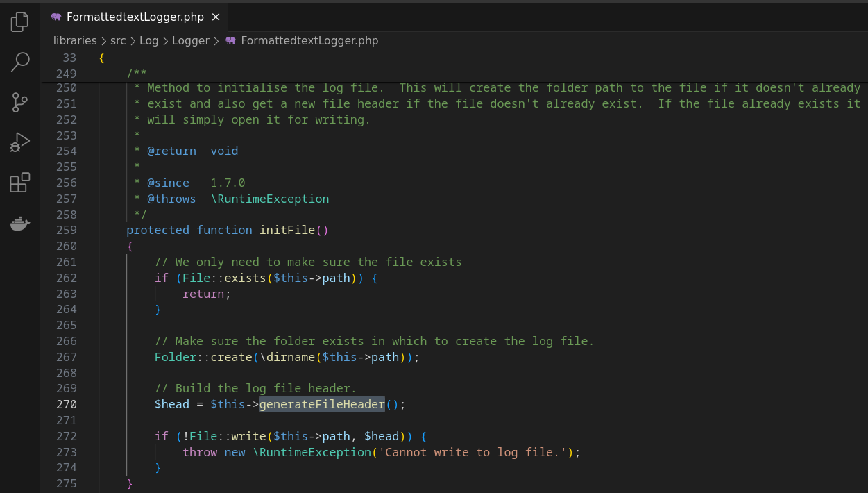The width and height of the screenshot is (868, 493).
Task: Click 'Folder::create' call on line 267
Action: [x=203, y=357]
